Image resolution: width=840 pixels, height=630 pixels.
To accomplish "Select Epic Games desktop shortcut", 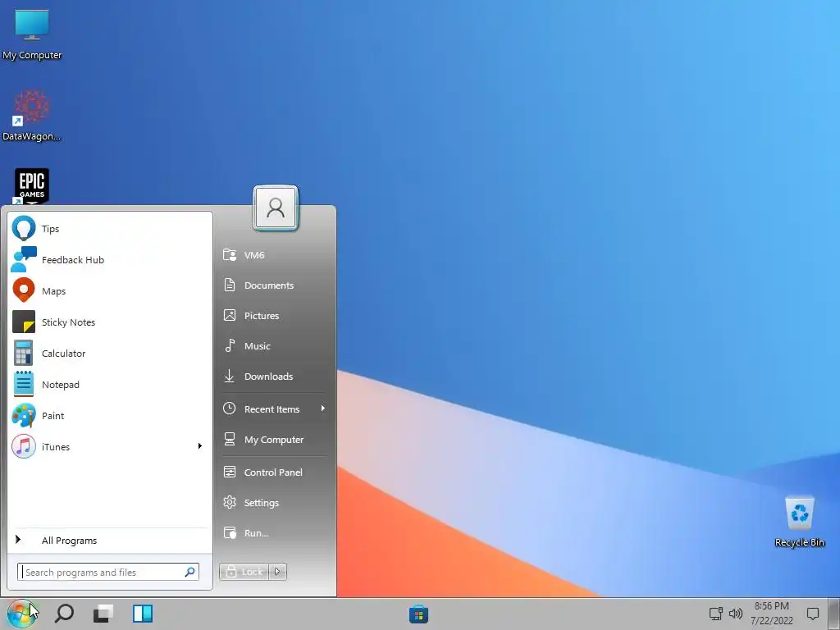I will pos(32,186).
